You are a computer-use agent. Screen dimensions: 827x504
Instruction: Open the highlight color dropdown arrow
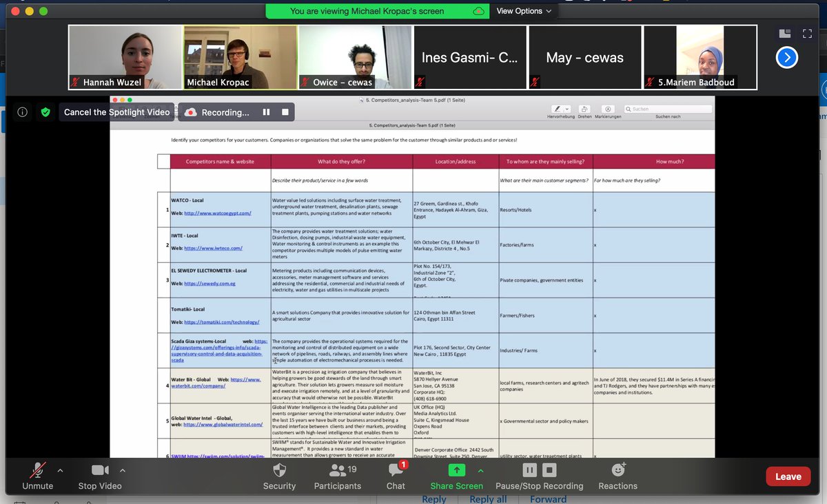point(567,109)
